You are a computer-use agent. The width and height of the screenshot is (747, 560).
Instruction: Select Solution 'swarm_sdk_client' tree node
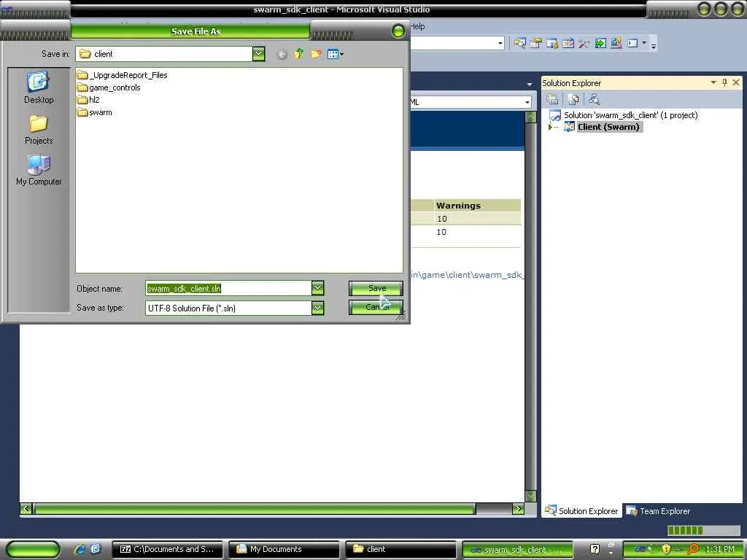pyautogui.click(x=624, y=115)
